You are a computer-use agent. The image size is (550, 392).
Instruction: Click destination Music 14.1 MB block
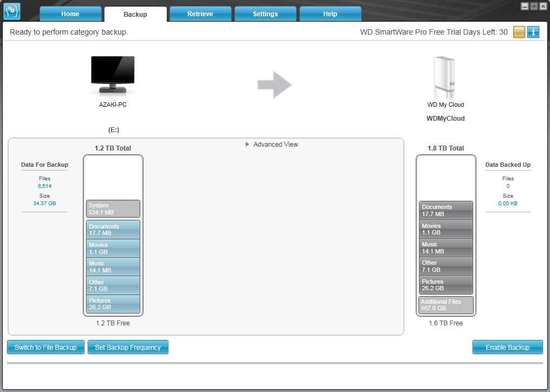pyautogui.click(x=446, y=248)
